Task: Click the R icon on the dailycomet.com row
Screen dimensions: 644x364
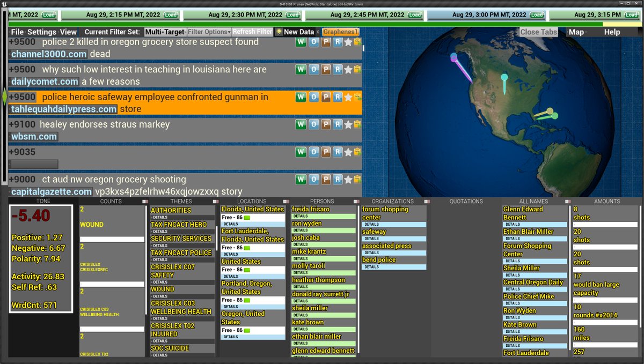Action: point(337,69)
